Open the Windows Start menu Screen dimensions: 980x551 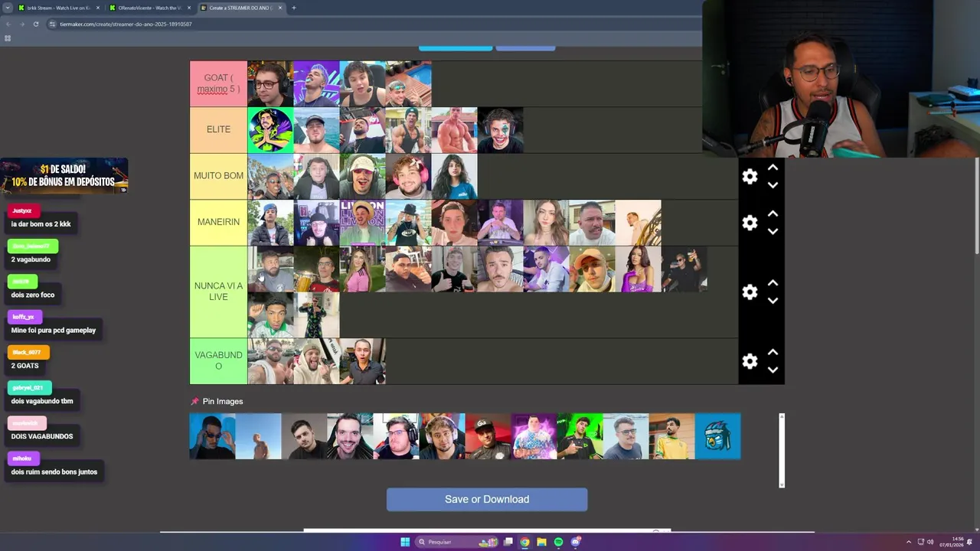click(405, 542)
